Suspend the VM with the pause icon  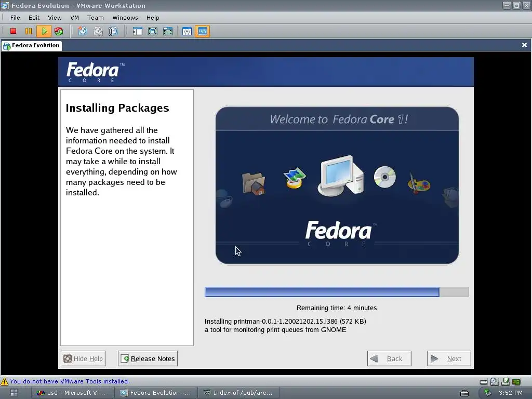(x=29, y=31)
